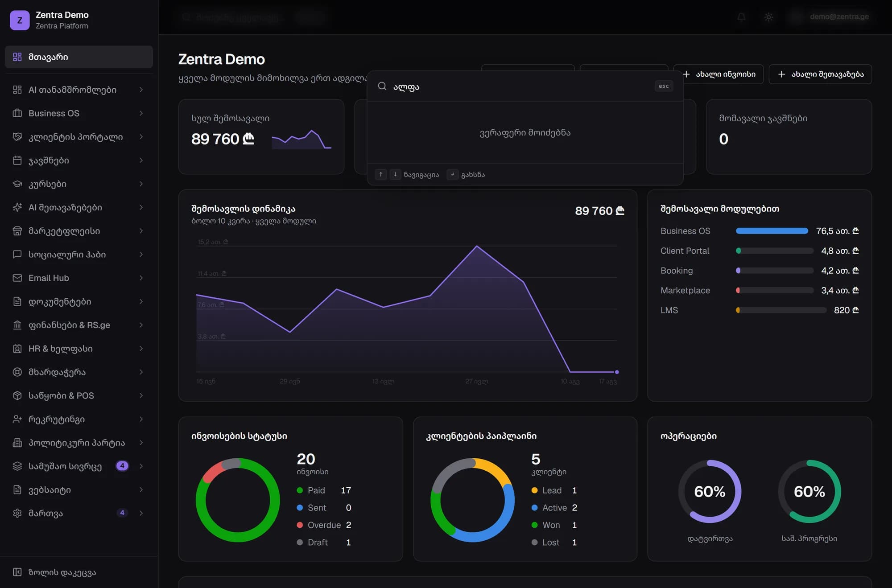Image resolution: width=892 pixels, height=588 pixels.
Task: Click the box icon beside საწყობი & POS
Action: [17, 395]
